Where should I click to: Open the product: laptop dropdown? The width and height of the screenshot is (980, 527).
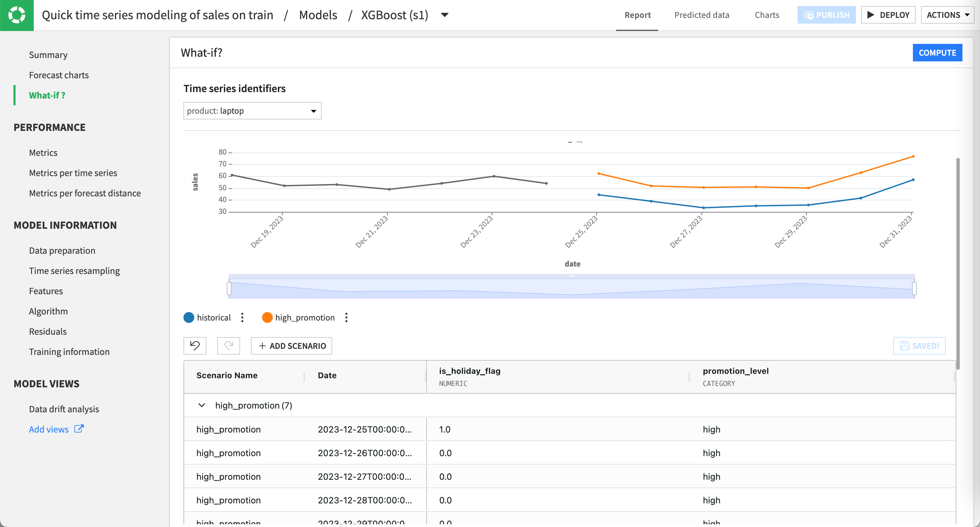point(252,111)
